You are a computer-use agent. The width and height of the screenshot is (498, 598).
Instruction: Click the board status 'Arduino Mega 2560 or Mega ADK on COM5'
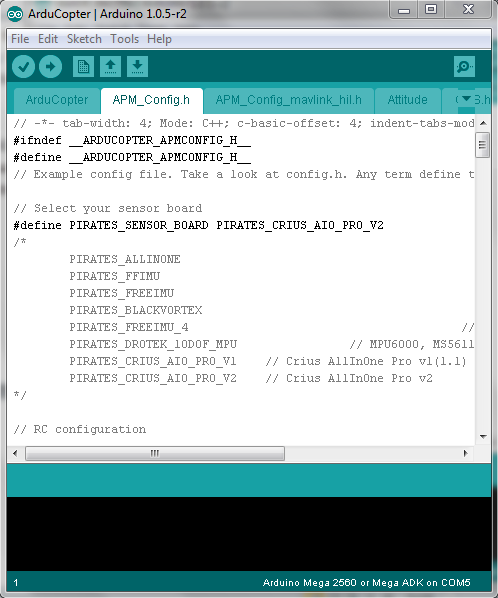366,583
